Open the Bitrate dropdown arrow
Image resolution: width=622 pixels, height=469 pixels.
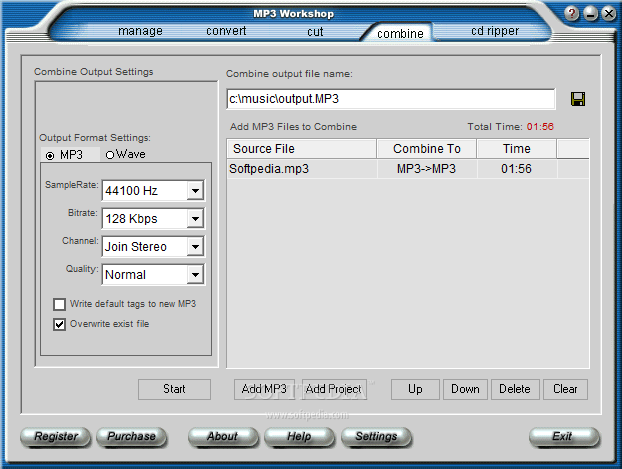tap(195, 219)
